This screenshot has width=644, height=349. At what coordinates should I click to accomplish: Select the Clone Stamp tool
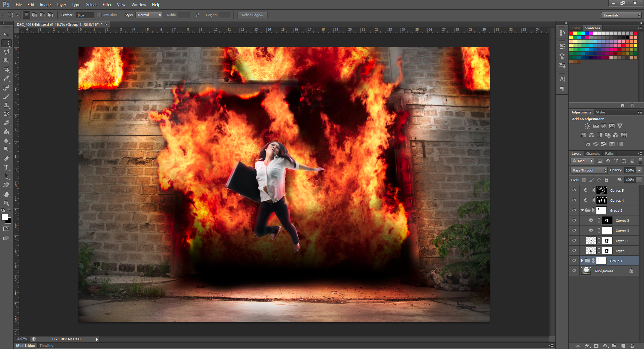(6, 105)
